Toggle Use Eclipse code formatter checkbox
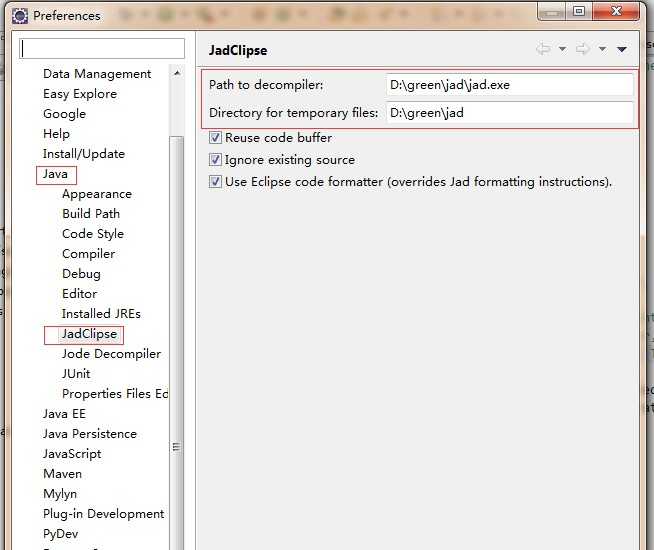The height and width of the screenshot is (550, 654). (x=215, y=182)
